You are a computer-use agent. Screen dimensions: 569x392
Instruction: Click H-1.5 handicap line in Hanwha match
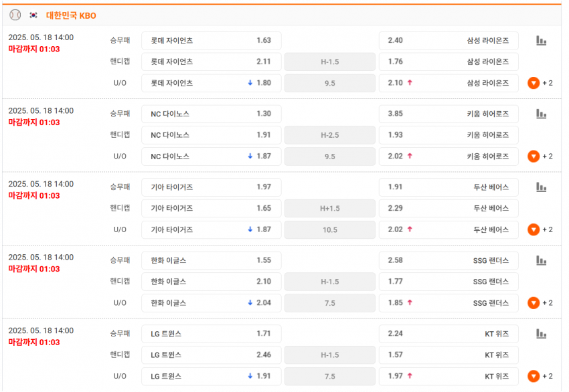coord(330,282)
